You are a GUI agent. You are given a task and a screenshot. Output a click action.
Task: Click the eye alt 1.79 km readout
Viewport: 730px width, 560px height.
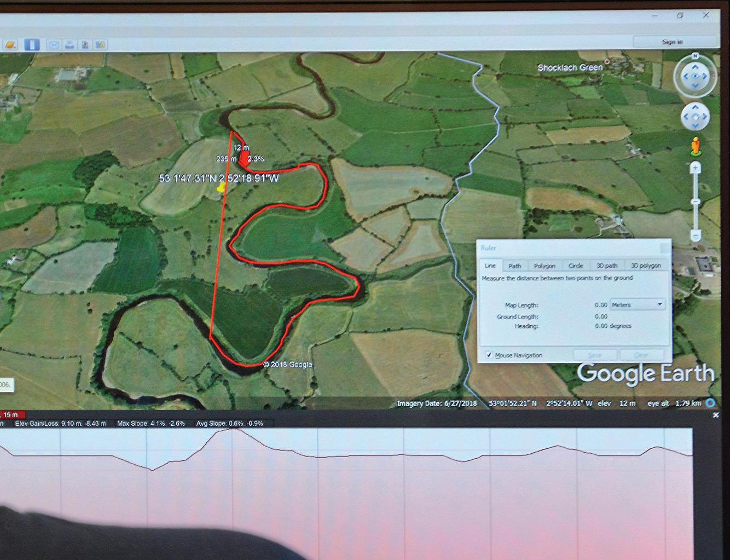coord(674,403)
